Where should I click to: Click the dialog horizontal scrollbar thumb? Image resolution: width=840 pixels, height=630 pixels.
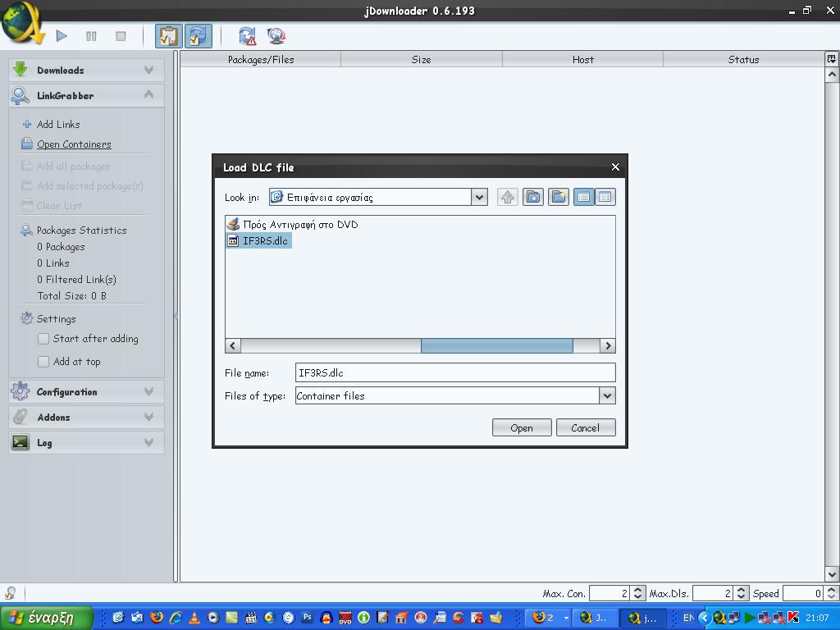point(496,345)
